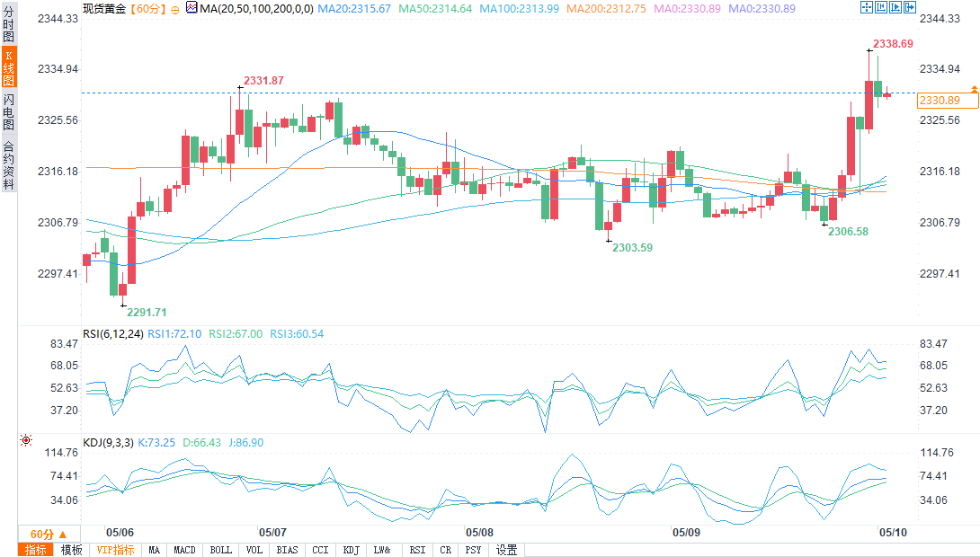Click the RSI(6,12,24) panel label
Image resolution: width=980 pixels, height=557 pixels.
tap(114, 334)
